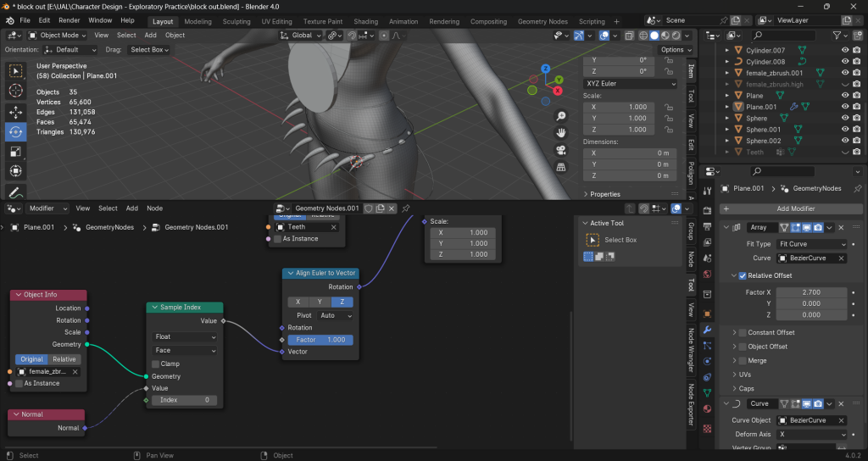Pin the Geometry Nodes.001 node tree
The image size is (868, 461).
click(x=406, y=208)
